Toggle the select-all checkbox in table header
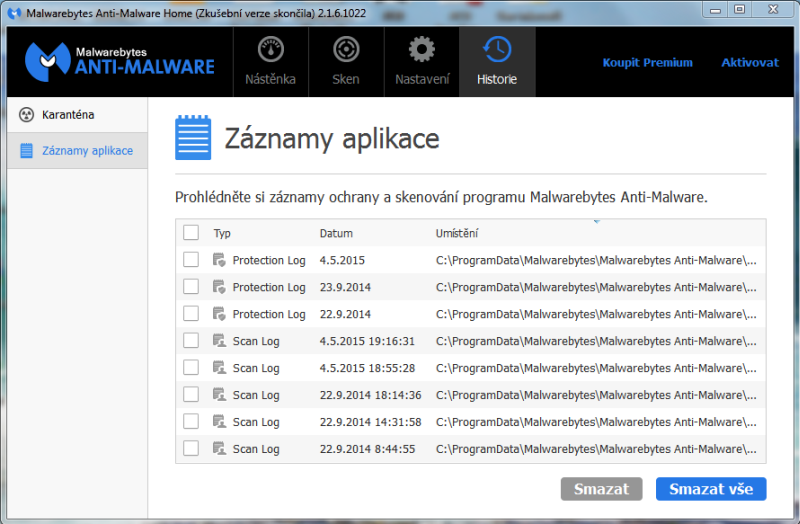 point(191,233)
